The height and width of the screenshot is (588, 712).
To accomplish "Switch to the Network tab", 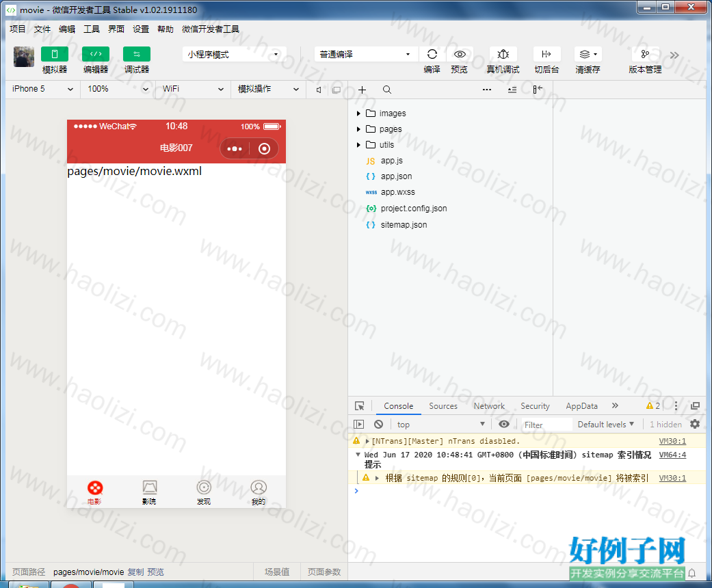I will click(x=489, y=406).
